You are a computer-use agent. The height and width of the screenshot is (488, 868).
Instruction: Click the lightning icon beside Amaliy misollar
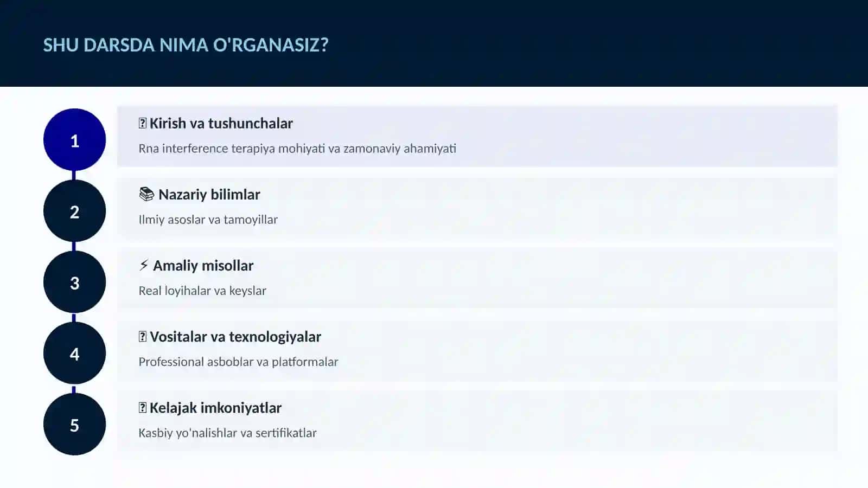144,265
